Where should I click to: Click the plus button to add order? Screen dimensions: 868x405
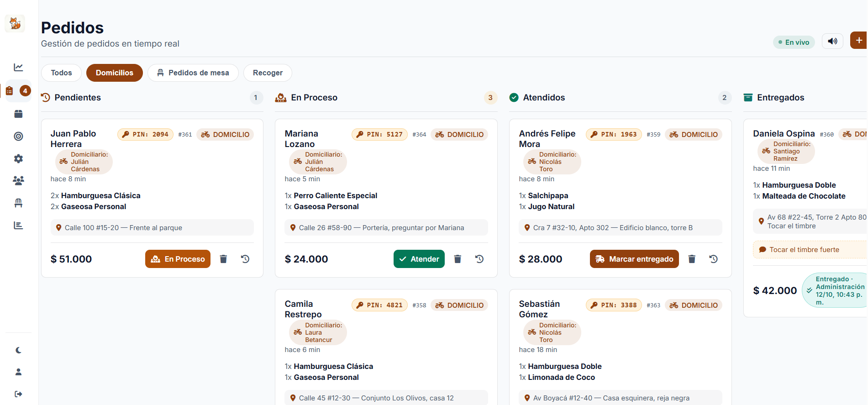(858, 41)
